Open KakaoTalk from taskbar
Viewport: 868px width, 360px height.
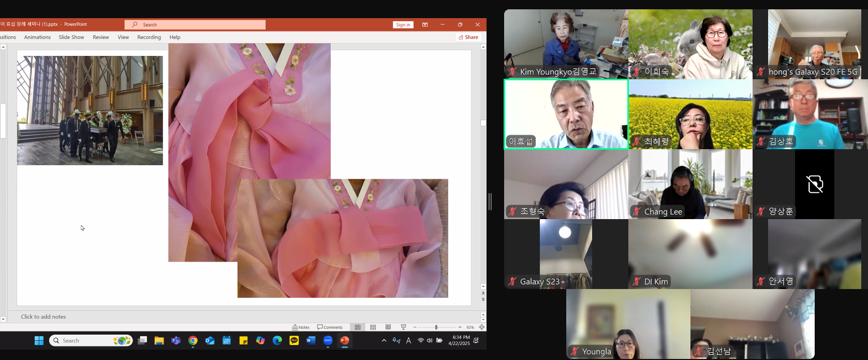point(294,340)
